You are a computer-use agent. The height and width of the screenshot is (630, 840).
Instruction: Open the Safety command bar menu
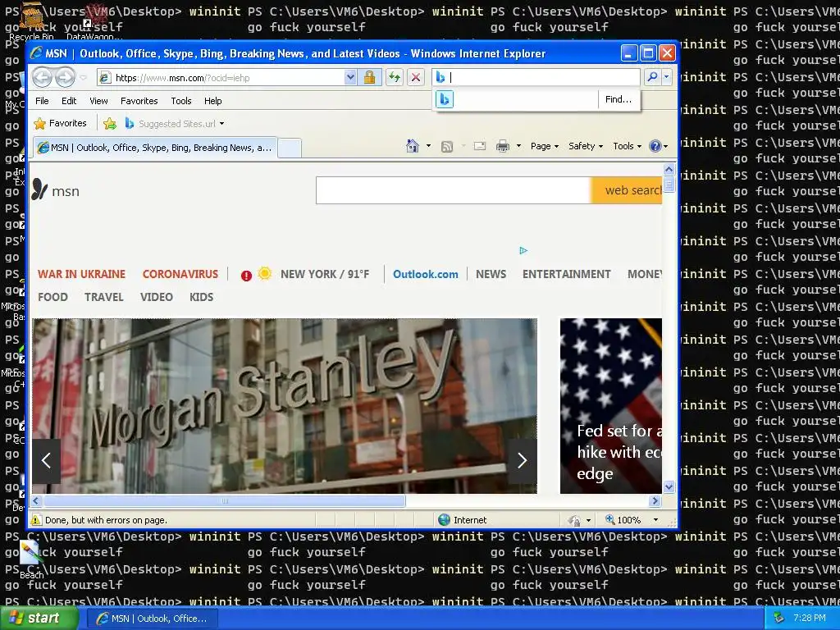[586, 146]
